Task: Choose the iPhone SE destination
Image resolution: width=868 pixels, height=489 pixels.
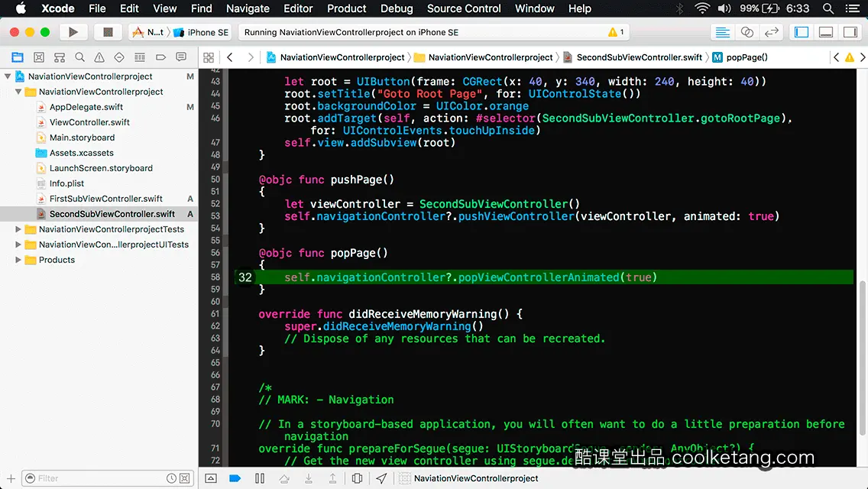Action: pyautogui.click(x=202, y=32)
